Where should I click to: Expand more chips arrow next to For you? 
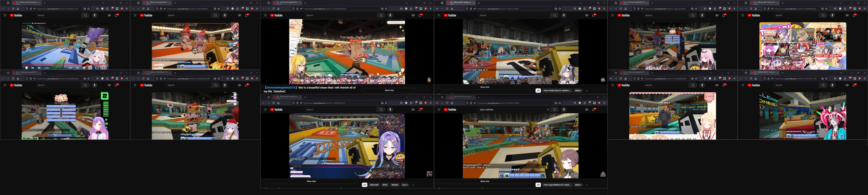coord(413,185)
